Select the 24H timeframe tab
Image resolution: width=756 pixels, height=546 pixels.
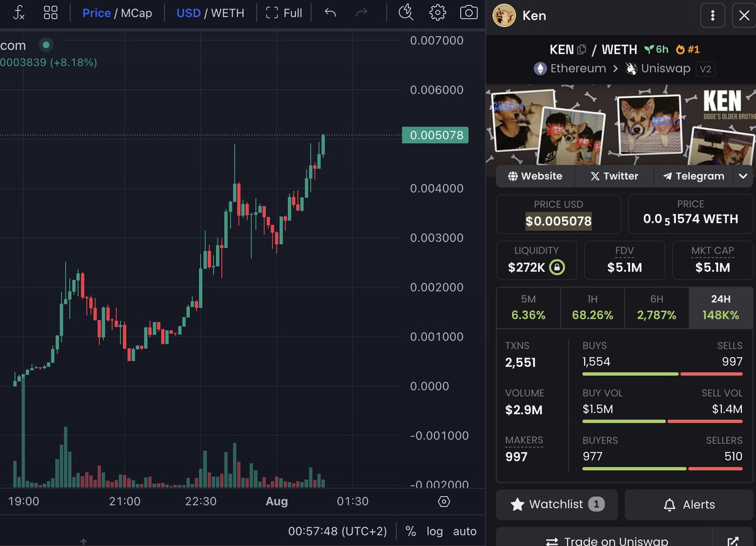point(721,308)
